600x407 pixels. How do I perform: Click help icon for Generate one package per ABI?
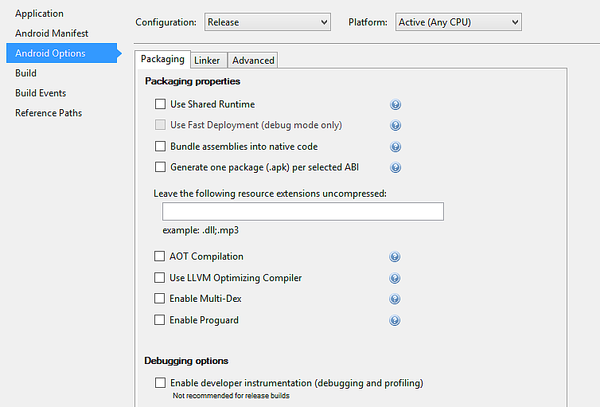tap(396, 167)
